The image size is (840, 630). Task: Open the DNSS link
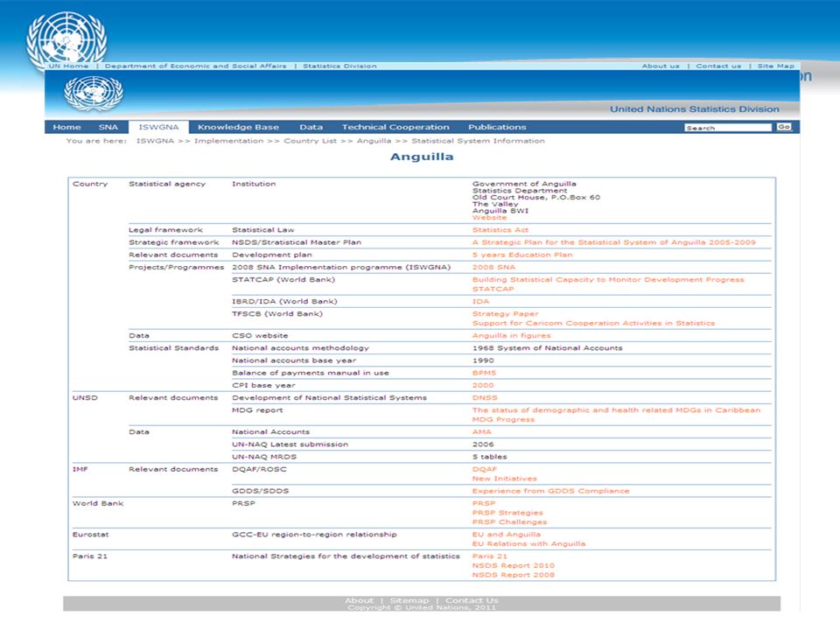[x=484, y=397]
